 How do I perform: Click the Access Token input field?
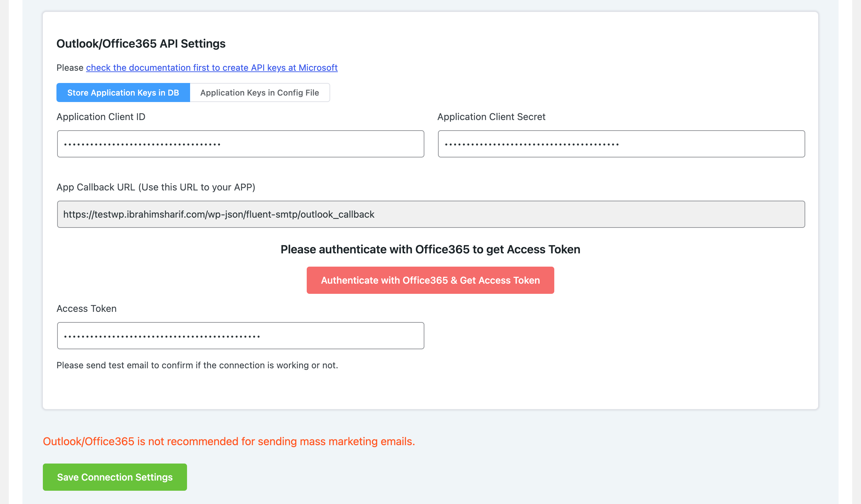point(240,336)
